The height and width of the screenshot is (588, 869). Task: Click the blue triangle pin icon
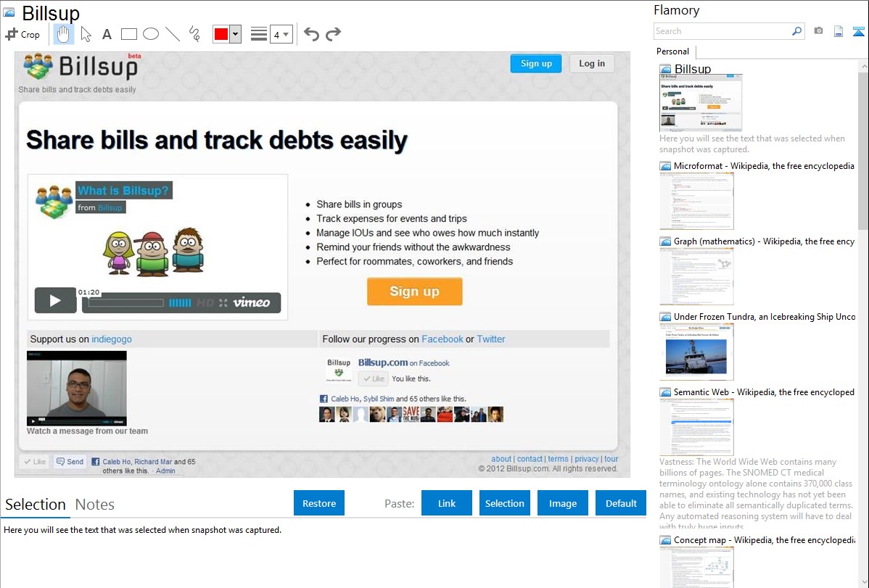click(858, 31)
